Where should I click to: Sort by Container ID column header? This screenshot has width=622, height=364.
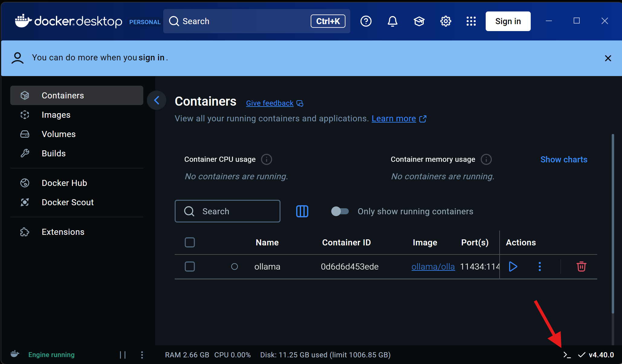(x=346, y=242)
